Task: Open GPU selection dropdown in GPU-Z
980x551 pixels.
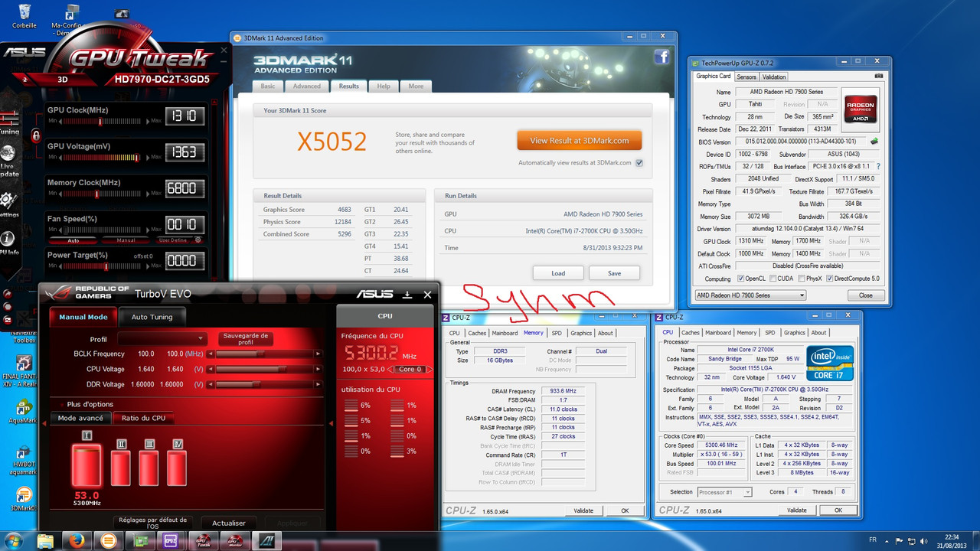Action: [x=750, y=295]
